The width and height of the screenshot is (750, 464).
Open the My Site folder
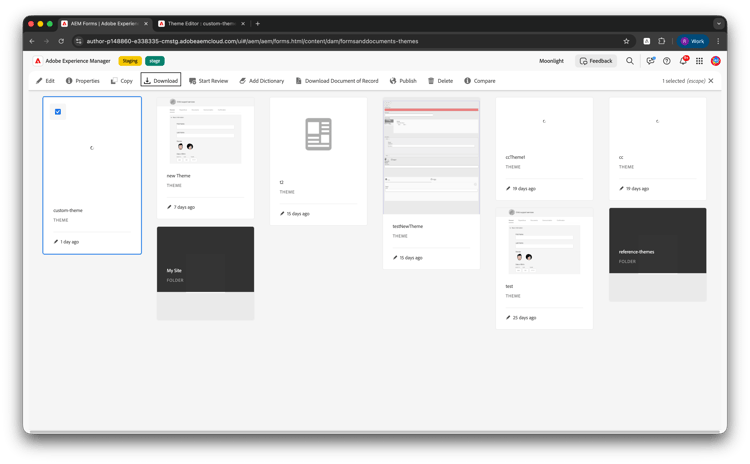[206, 273]
